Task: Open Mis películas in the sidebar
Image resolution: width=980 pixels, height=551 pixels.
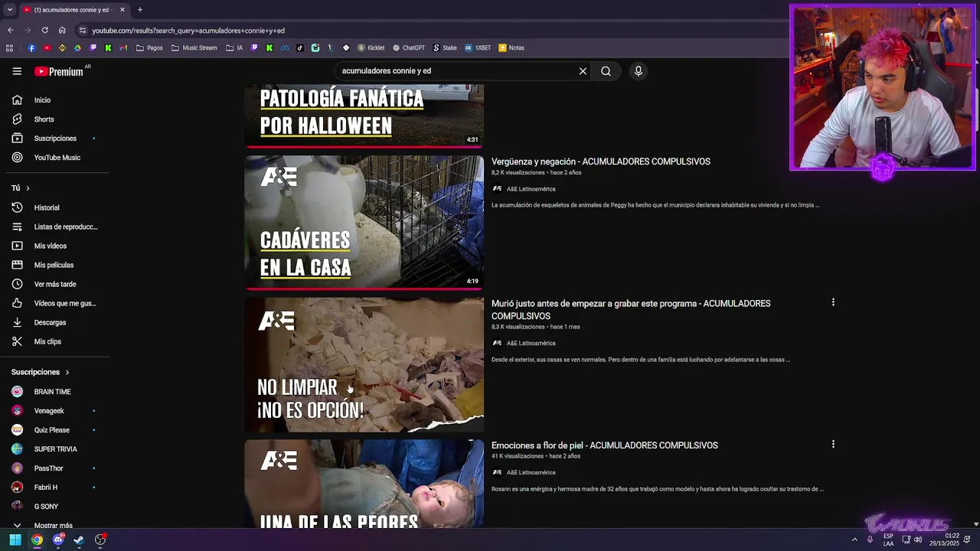Action: coord(55,265)
